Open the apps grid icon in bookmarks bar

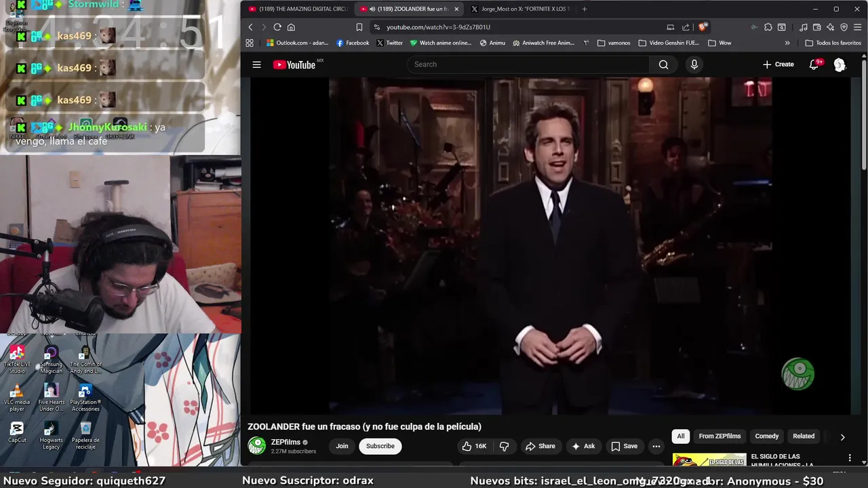[250, 43]
